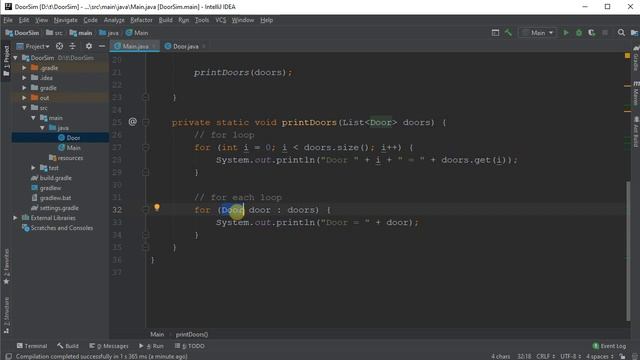Select build.gradle in the project tree
Image resolution: width=640 pixels, height=360 pixels.
pyautogui.click(x=56, y=178)
